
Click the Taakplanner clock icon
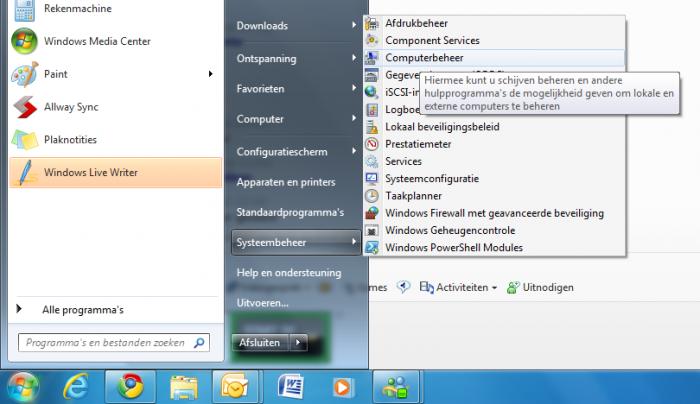[372, 196]
